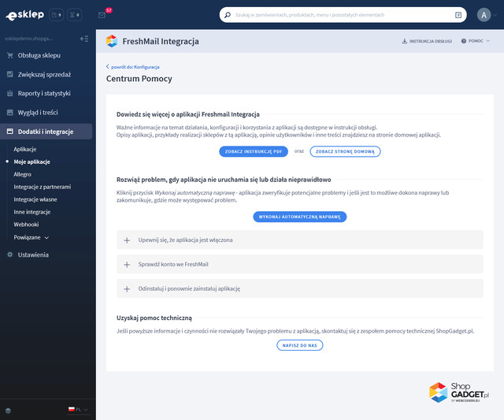Click the hourglass pending counter icon
Image resolution: width=504 pixels, height=420 pixels.
pyautogui.click(x=76, y=15)
